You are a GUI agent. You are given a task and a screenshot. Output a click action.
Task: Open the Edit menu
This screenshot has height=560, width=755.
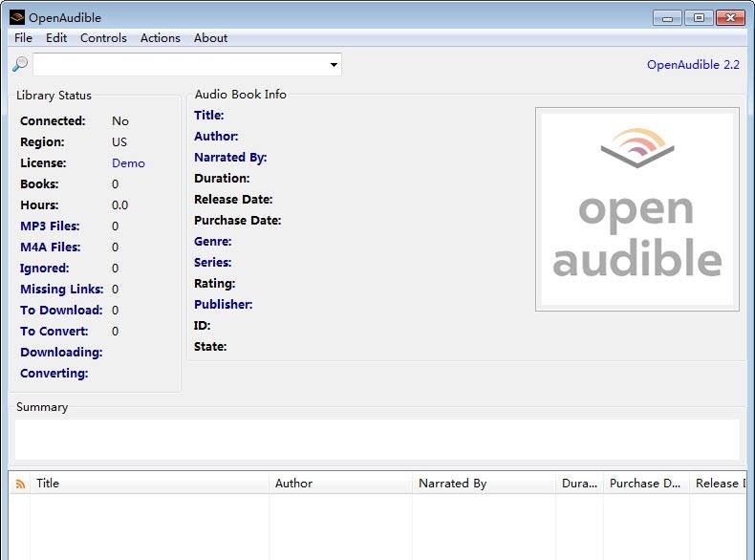[56, 38]
